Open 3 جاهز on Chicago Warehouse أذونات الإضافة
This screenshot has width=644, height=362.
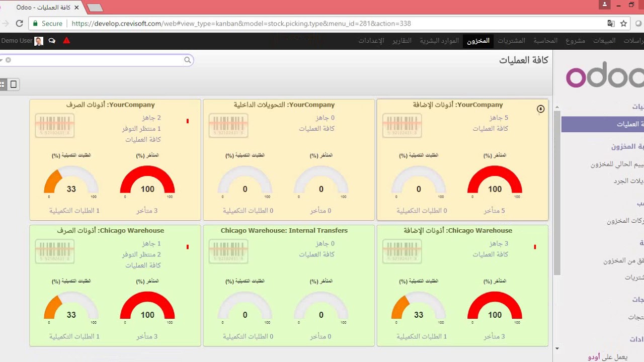(x=499, y=244)
